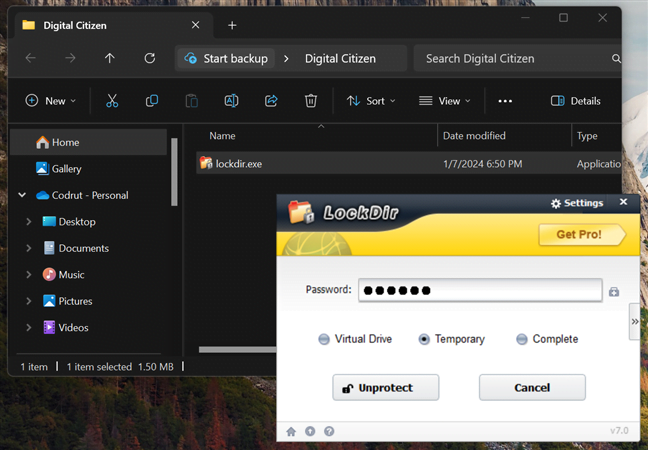The height and width of the screenshot is (450, 648).
Task: Click the LockDir update arrow icon
Action: click(x=310, y=431)
